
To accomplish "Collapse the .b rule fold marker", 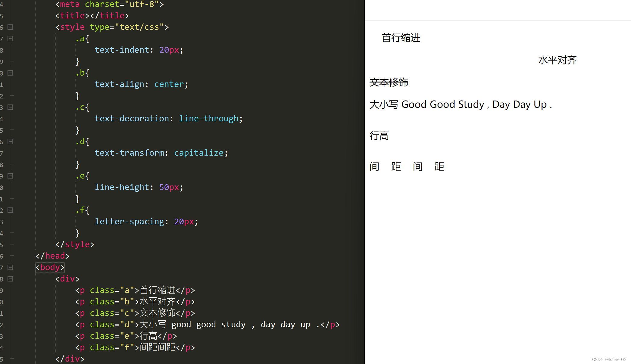I will [10, 73].
